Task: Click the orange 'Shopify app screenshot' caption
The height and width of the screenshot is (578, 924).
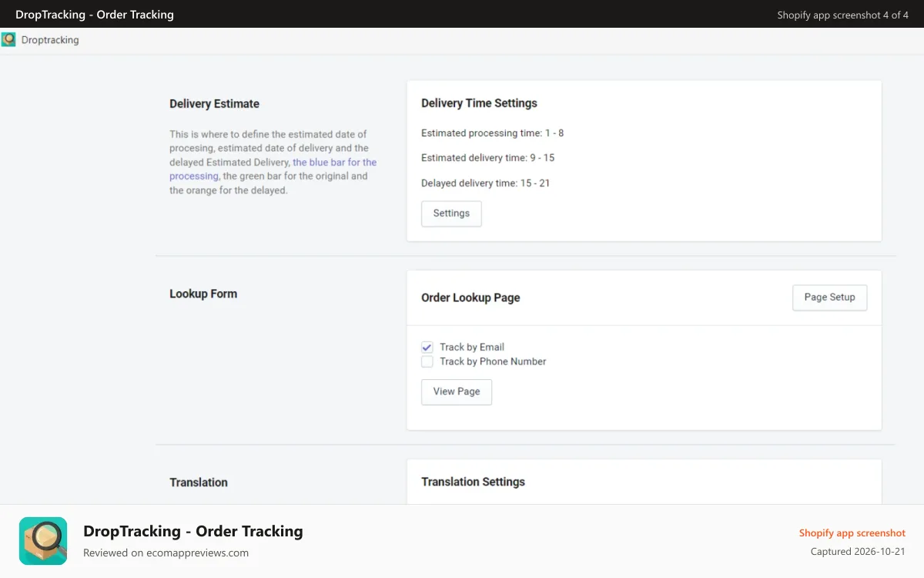Action: click(852, 533)
